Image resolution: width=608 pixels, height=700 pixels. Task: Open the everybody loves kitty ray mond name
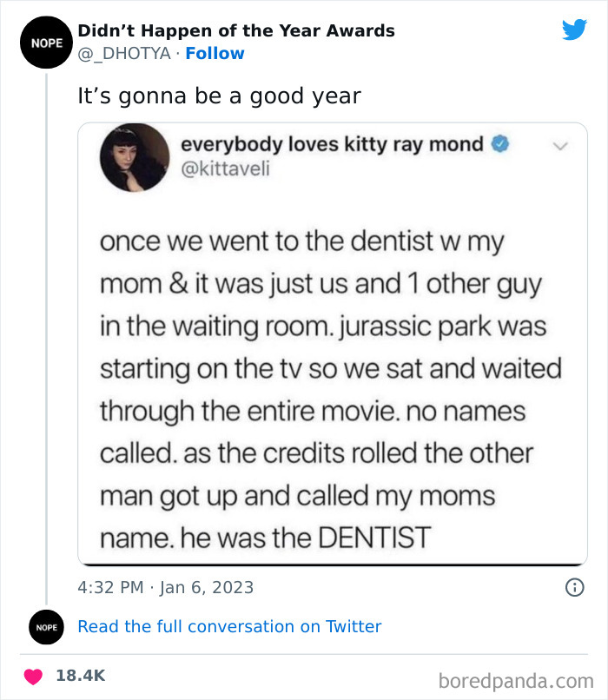coord(332,144)
